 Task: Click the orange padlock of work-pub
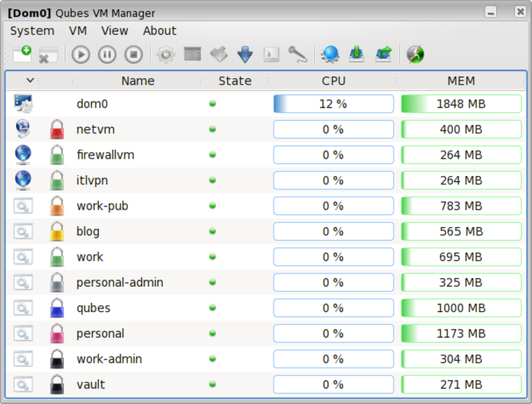pyautogui.click(x=57, y=206)
